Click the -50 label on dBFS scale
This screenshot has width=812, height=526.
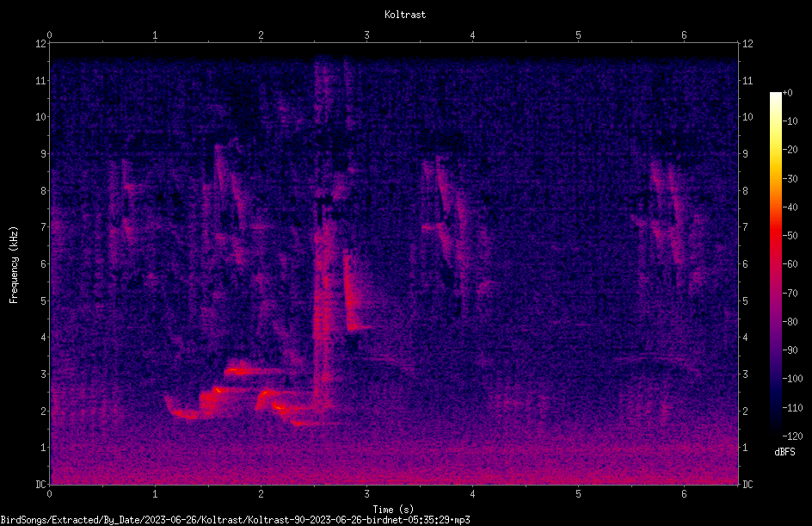(790, 236)
